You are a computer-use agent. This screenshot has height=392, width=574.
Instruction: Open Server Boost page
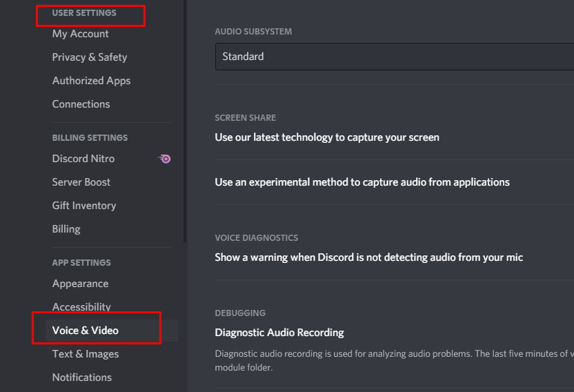pos(81,182)
